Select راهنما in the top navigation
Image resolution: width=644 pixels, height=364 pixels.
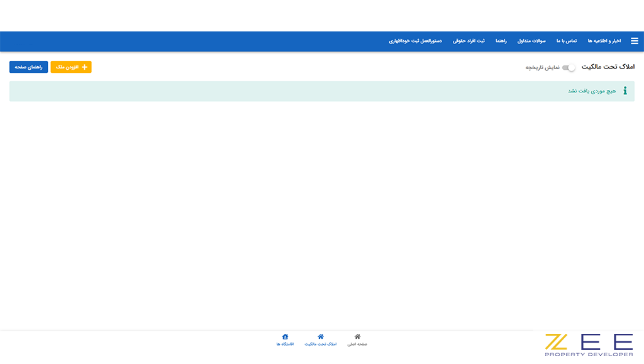501,41
